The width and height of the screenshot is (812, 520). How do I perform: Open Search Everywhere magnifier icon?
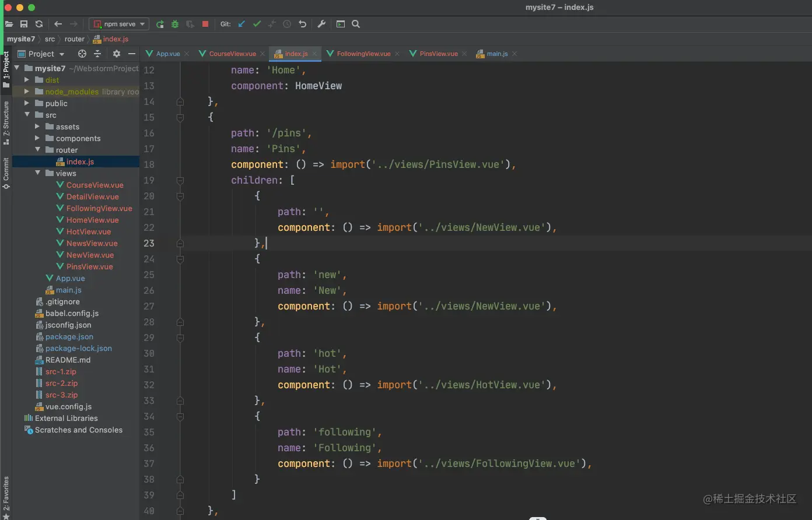(356, 24)
